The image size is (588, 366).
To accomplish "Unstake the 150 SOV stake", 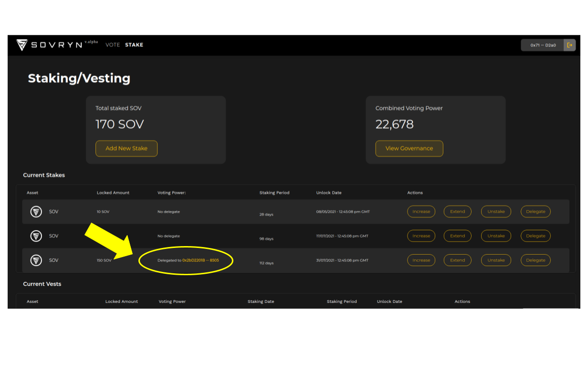I will click(496, 260).
